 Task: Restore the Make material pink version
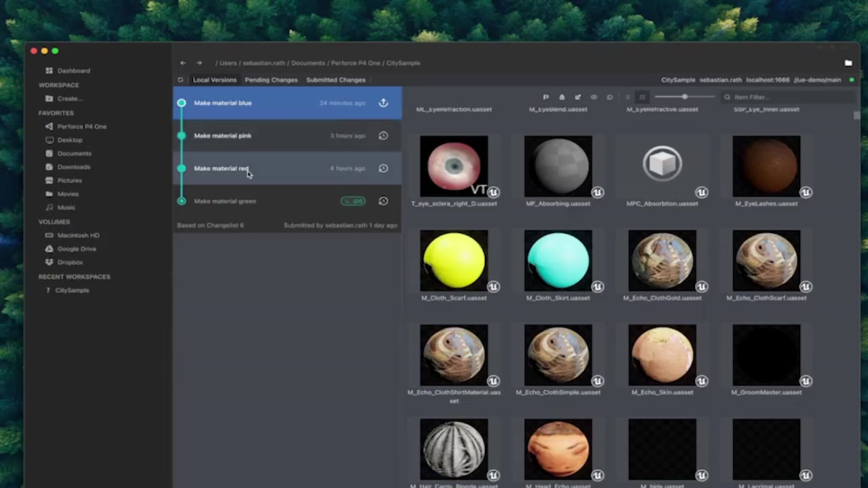point(383,136)
